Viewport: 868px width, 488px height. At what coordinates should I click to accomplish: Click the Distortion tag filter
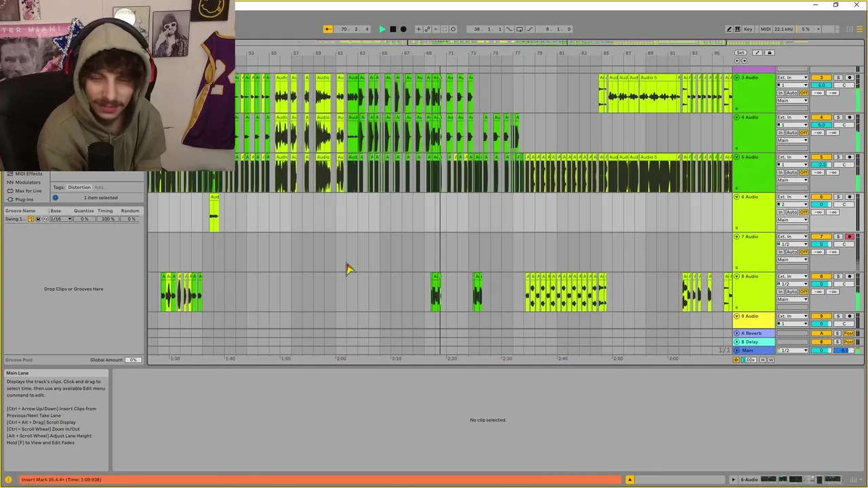(x=79, y=187)
